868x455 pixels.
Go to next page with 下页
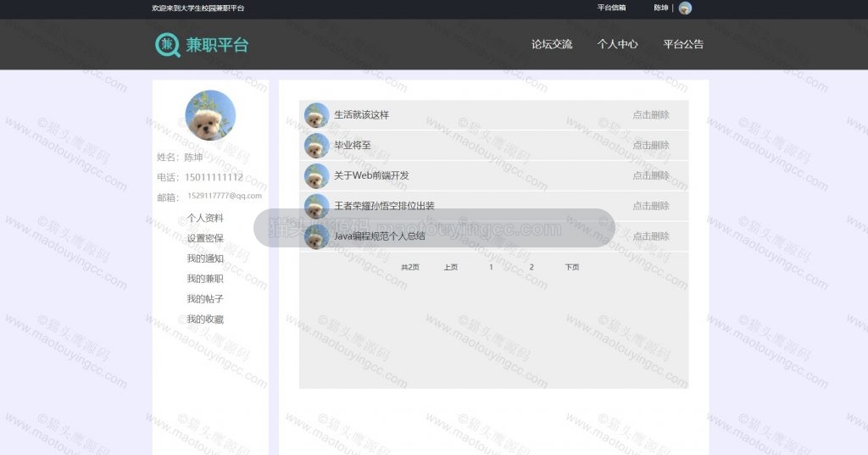click(x=572, y=268)
